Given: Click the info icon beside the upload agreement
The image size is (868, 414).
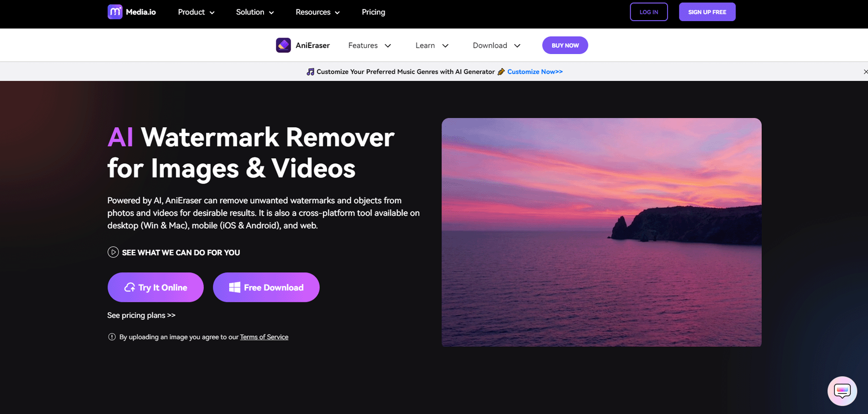Looking at the screenshot, I should tap(112, 337).
